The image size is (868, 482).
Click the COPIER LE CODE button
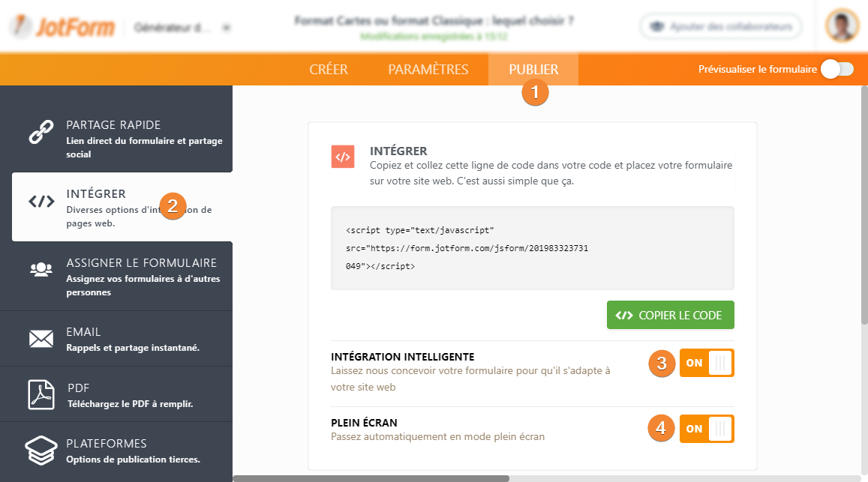[671, 315]
